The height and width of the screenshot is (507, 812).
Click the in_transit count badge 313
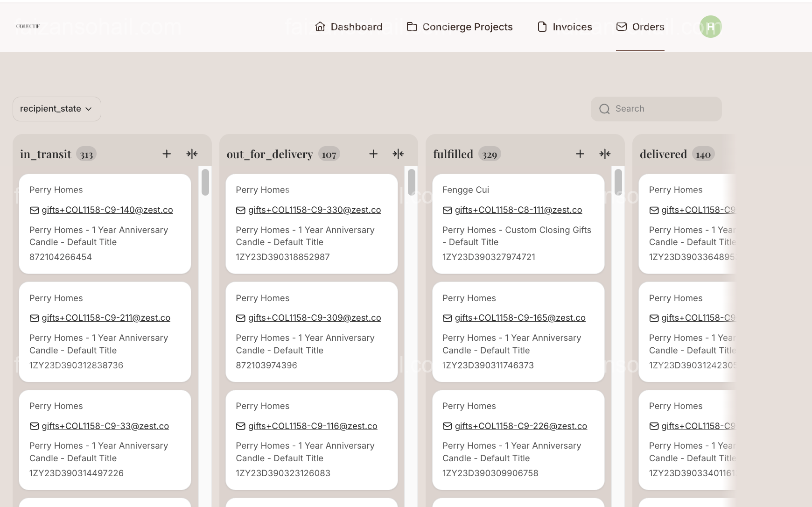pyautogui.click(x=86, y=154)
